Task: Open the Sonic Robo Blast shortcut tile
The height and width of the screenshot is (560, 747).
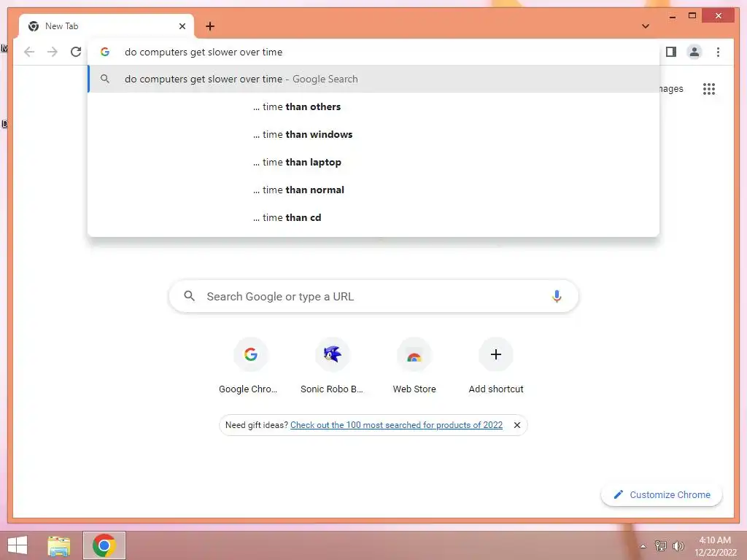Action: [x=332, y=366]
